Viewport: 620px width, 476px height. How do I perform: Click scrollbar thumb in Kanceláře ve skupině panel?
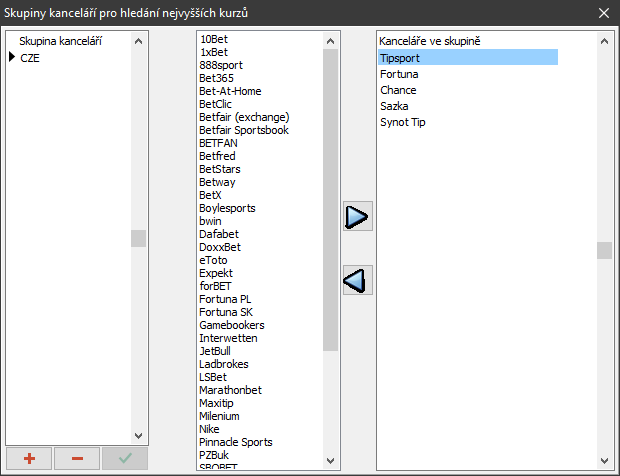tap(604, 250)
